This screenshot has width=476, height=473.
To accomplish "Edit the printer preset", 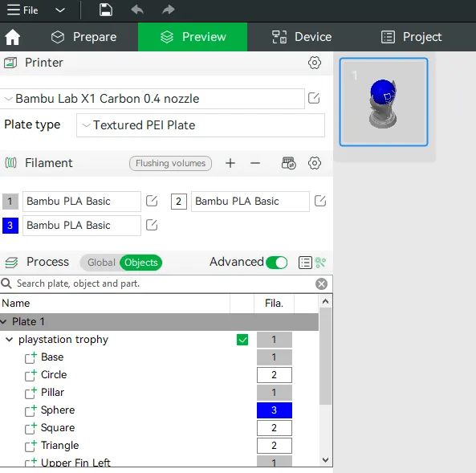I will point(314,98).
